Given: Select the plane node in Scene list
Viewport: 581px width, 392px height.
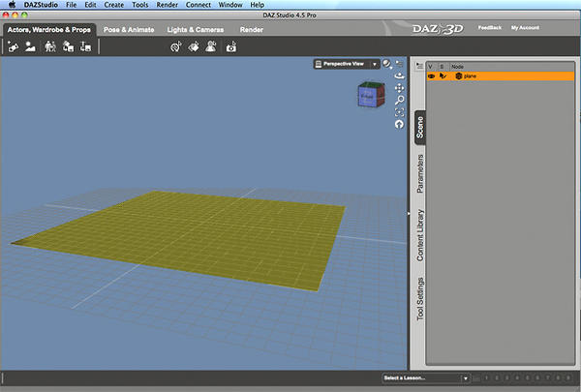Looking at the screenshot, I should point(501,75).
